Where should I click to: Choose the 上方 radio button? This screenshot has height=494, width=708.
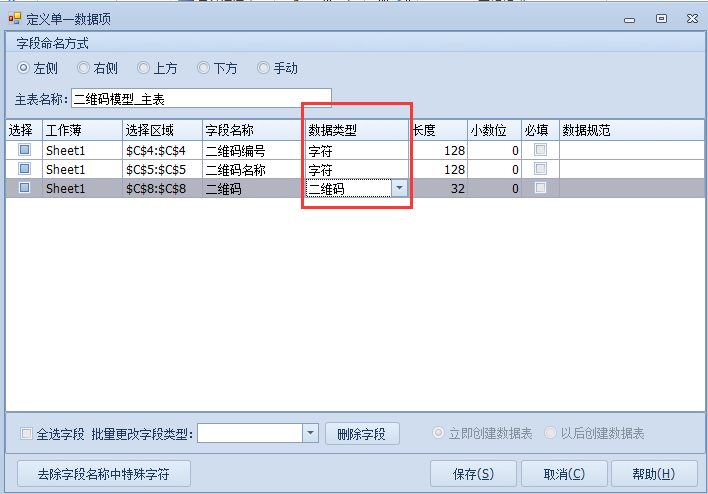click(144, 68)
